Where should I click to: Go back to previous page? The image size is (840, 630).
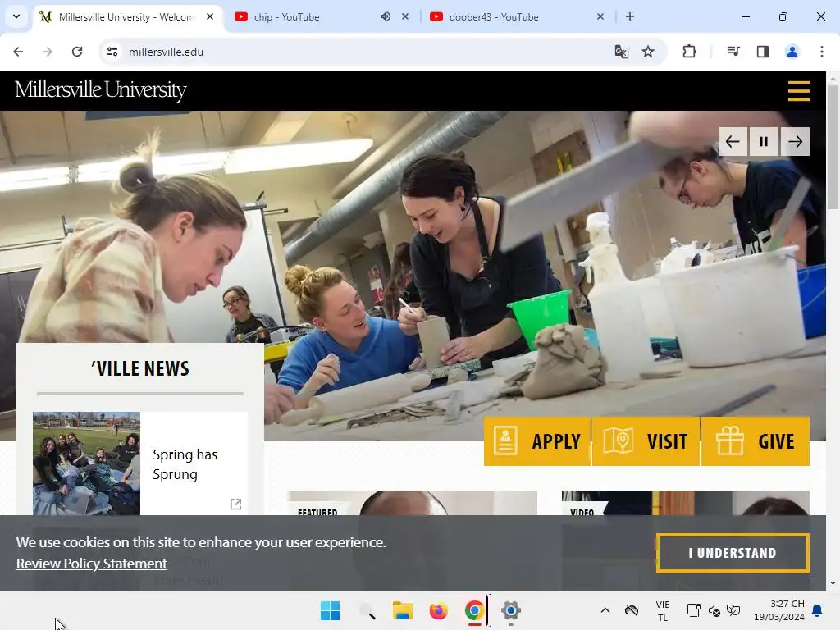click(18, 52)
